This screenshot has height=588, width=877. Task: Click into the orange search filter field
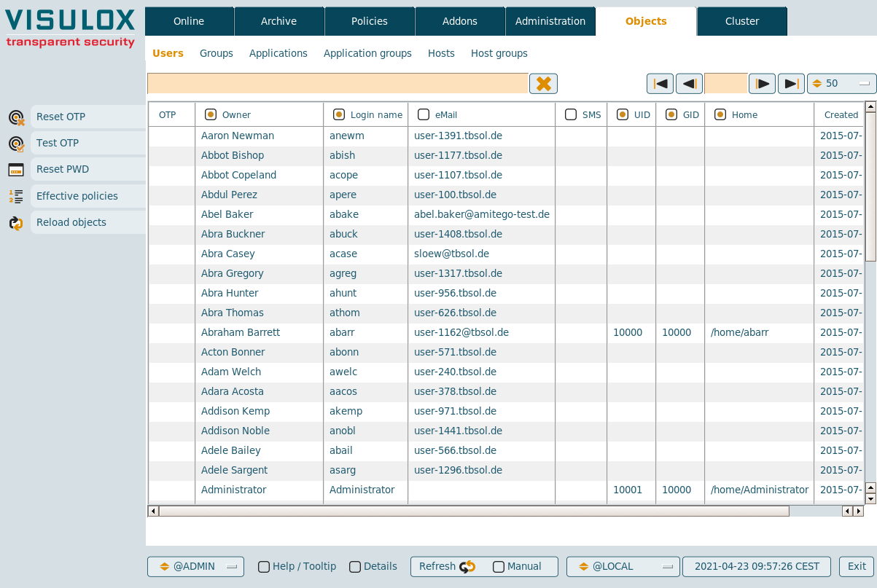point(338,84)
